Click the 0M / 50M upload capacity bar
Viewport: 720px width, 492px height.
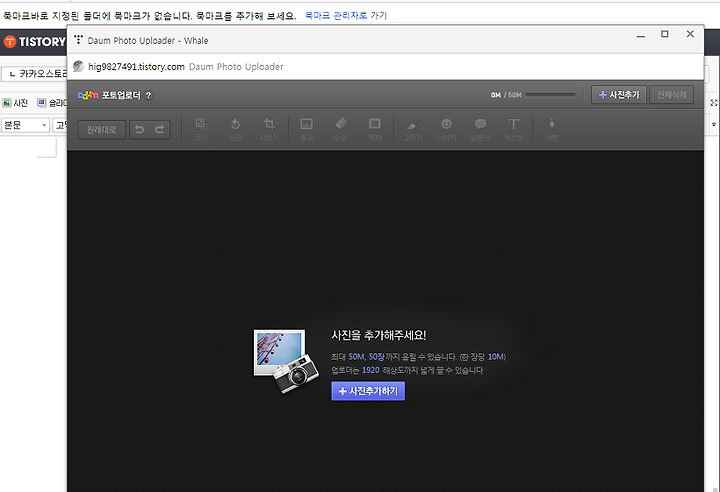tap(551, 95)
